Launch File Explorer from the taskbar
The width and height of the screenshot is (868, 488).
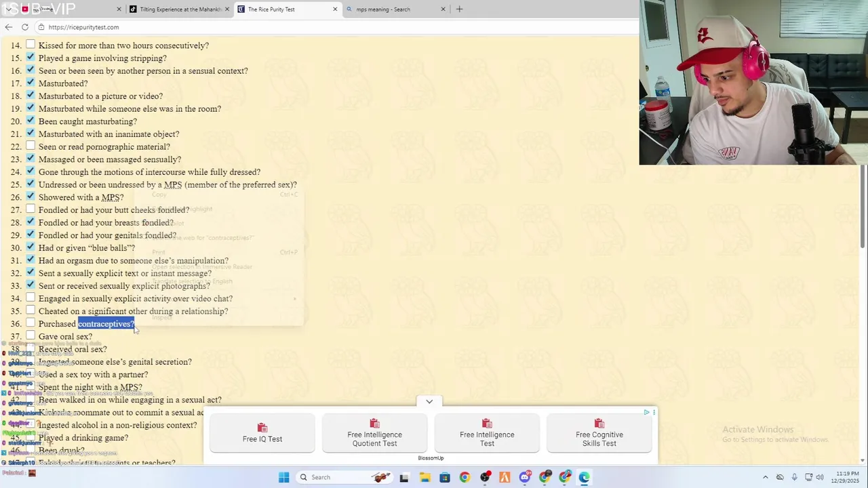(425, 477)
